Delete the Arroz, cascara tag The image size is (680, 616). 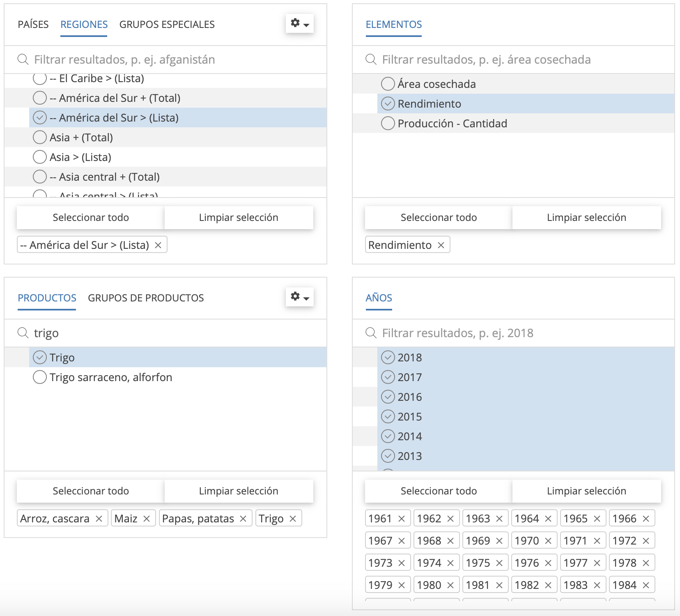click(x=99, y=519)
